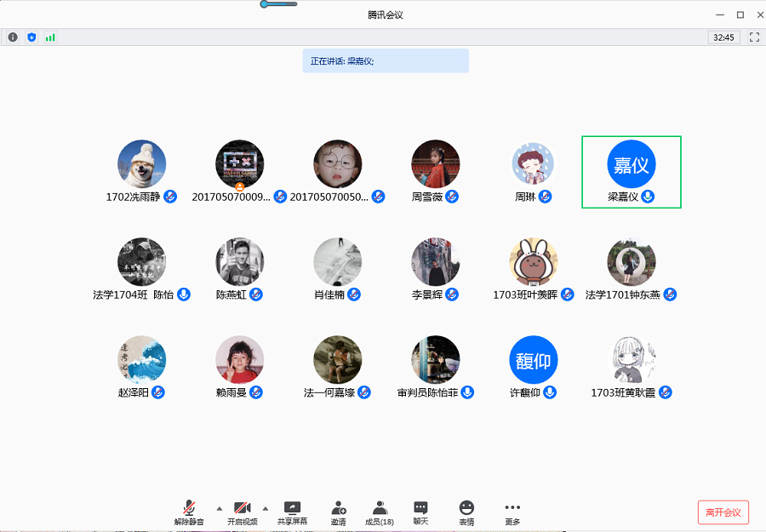Select 许馥仰's participant avatar
The width and height of the screenshot is (766, 532).
point(534,360)
